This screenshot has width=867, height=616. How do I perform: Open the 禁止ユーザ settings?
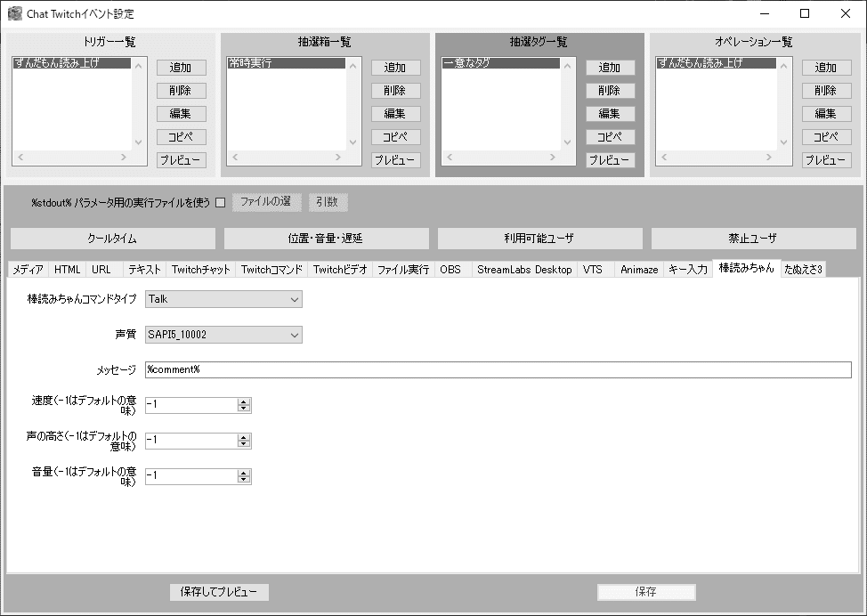753,238
